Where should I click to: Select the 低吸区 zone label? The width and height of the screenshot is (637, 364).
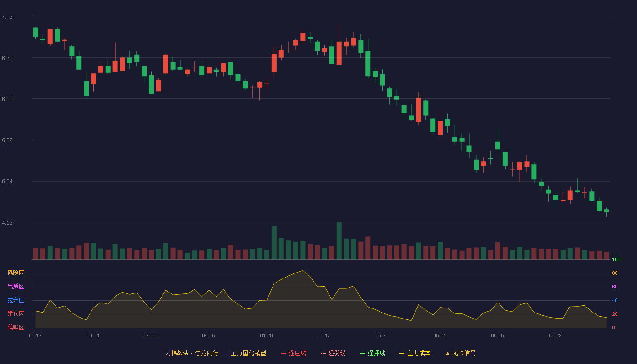point(16,327)
